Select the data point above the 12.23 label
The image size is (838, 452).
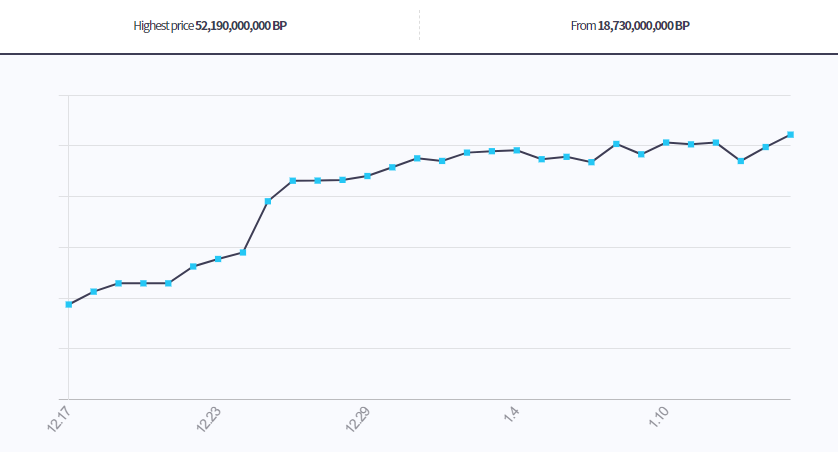coord(218,259)
